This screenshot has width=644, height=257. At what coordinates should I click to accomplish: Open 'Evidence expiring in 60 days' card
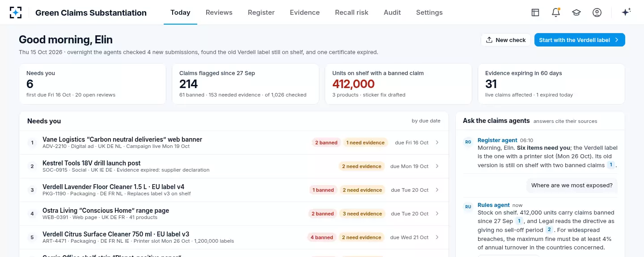point(551,84)
